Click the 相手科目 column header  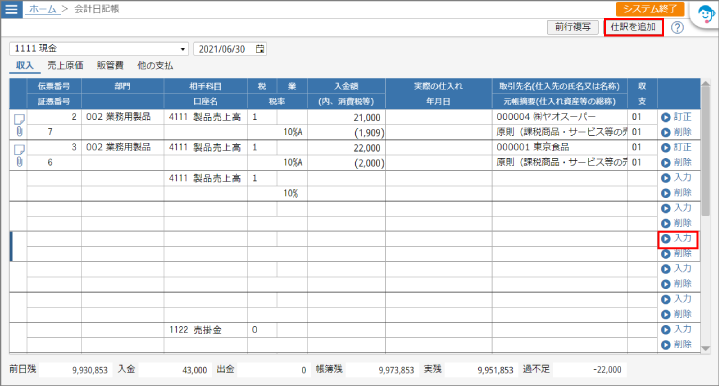tap(205, 86)
